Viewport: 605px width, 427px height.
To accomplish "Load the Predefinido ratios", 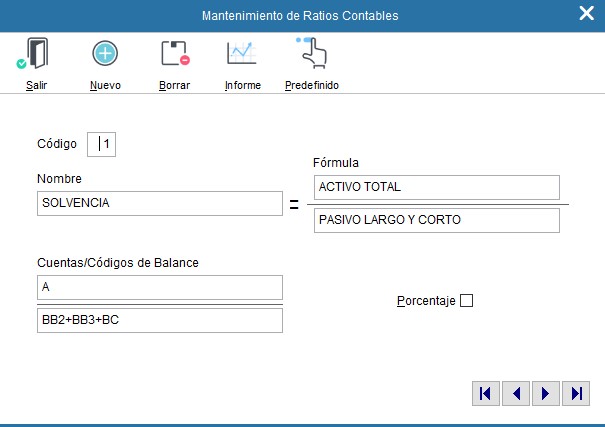I will click(311, 54).
